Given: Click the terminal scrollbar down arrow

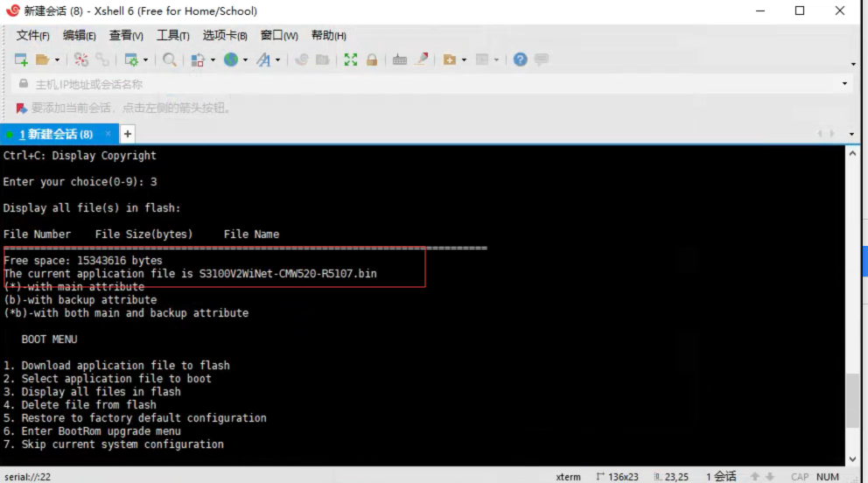Looking at the screenshot, I should point(852,459).
